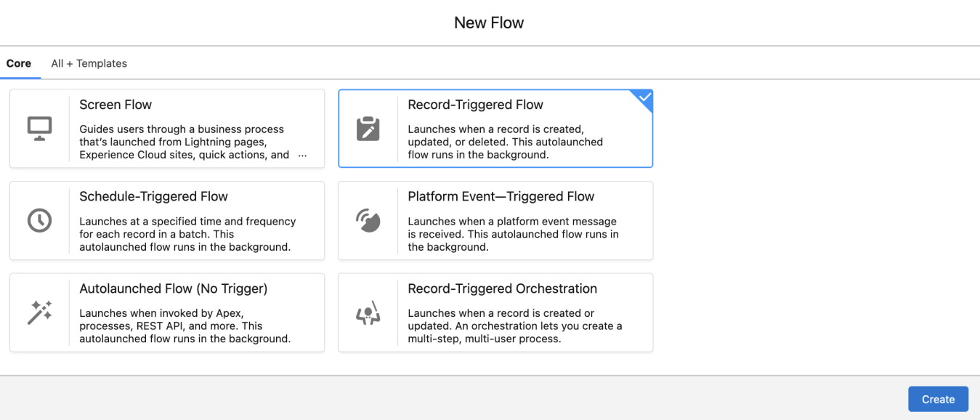Pick the Platform Event—Triggered Flow title
Viewport: 980px width, 420px height.
pos(501,196)
